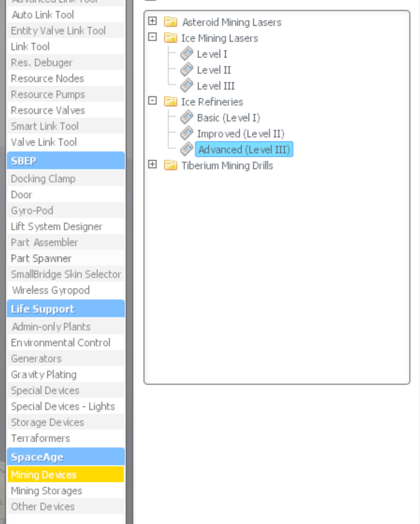Collapse the Ice Refineries node
The image size is (420, 524).
click(x=152, y=101)
